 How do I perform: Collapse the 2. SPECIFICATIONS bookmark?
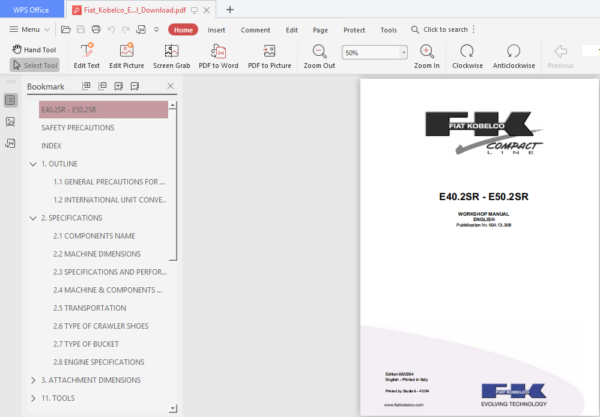coord(33,218)
